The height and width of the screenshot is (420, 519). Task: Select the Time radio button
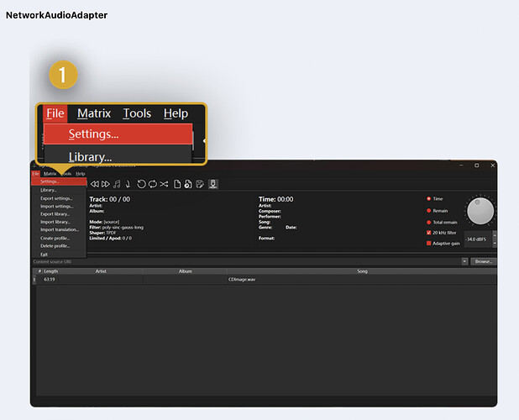click(x=428, y=198)
